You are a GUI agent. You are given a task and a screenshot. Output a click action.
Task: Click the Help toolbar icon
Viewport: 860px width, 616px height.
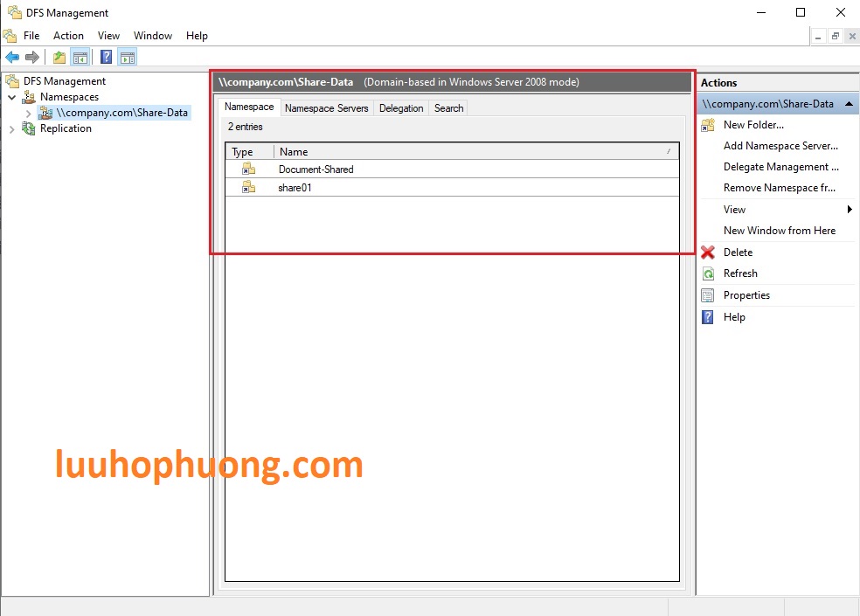104,57
